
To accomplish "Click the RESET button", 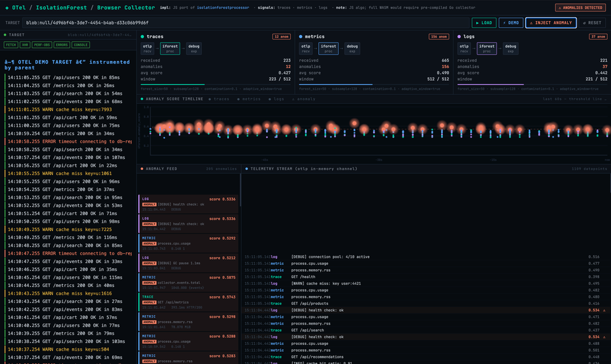I will pyautogui.click(x=593, y=23).
